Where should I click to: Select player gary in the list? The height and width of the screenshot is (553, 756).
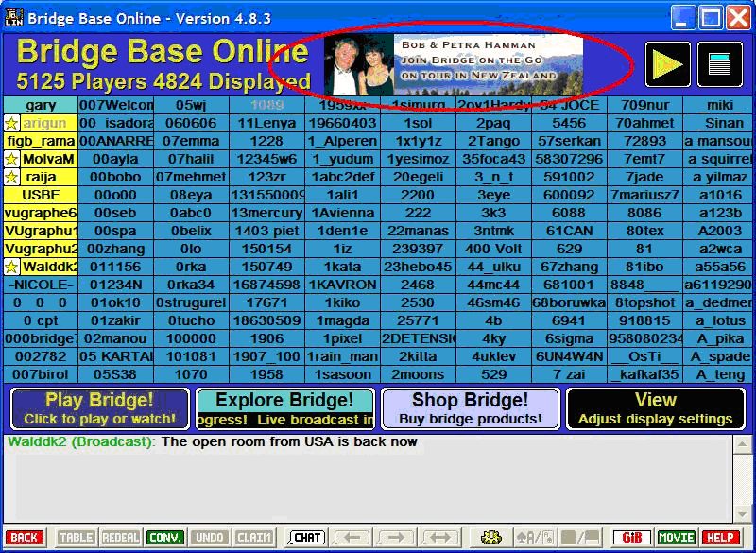tap(41, 106)
